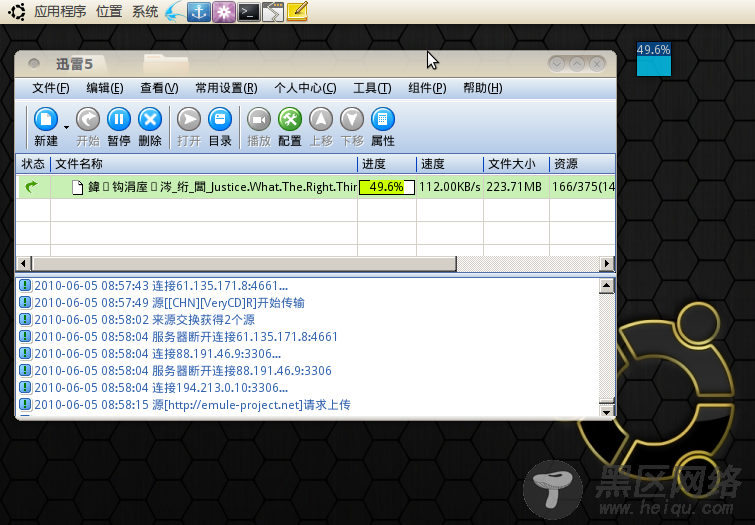Open the 编辑(E) menu

pyautogui.click(x=105, y=88)
